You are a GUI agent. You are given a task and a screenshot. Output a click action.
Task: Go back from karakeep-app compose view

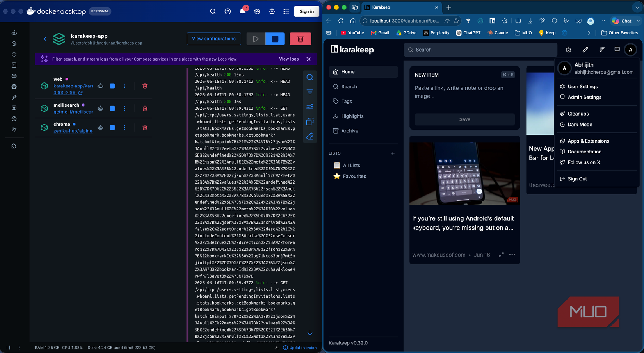click(x=45, y=39)
